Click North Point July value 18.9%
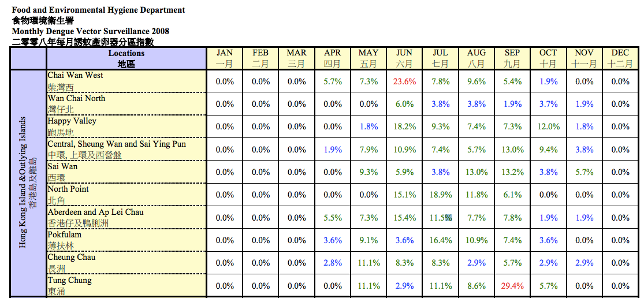The width and height of the screenshot is (644, 298). point(440,195)
